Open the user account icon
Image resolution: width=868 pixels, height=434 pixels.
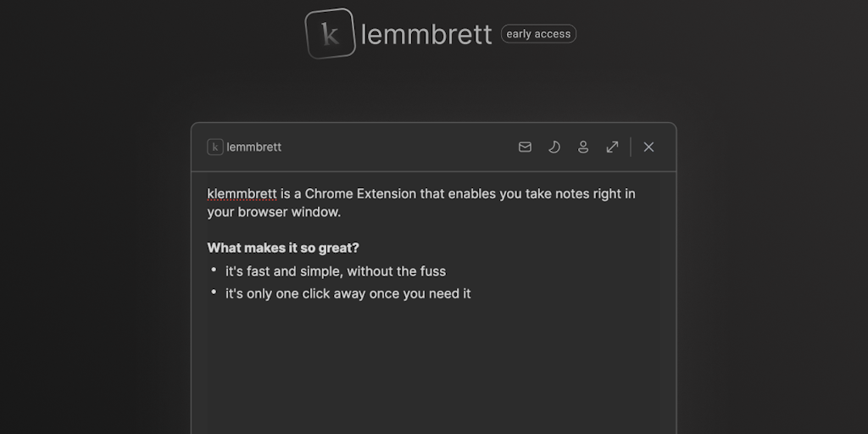pos(583,147)
